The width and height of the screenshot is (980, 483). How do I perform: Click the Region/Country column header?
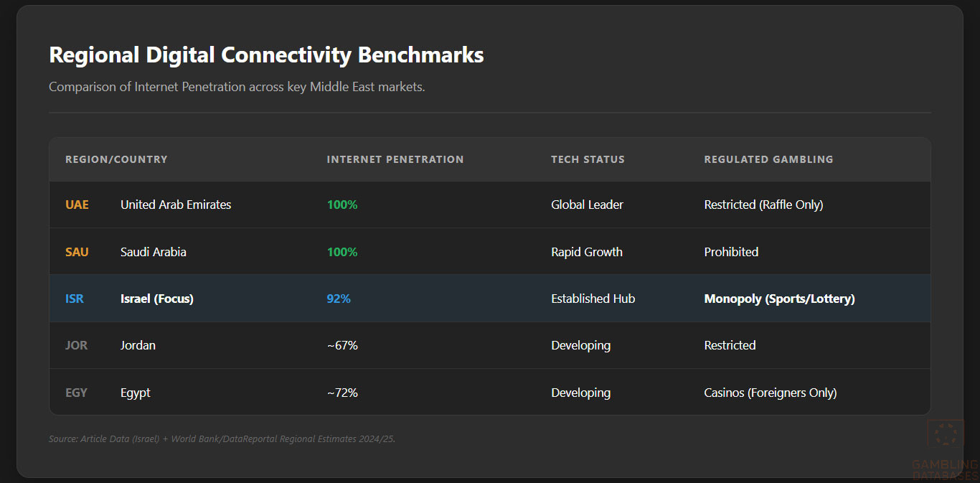(116, 159)
